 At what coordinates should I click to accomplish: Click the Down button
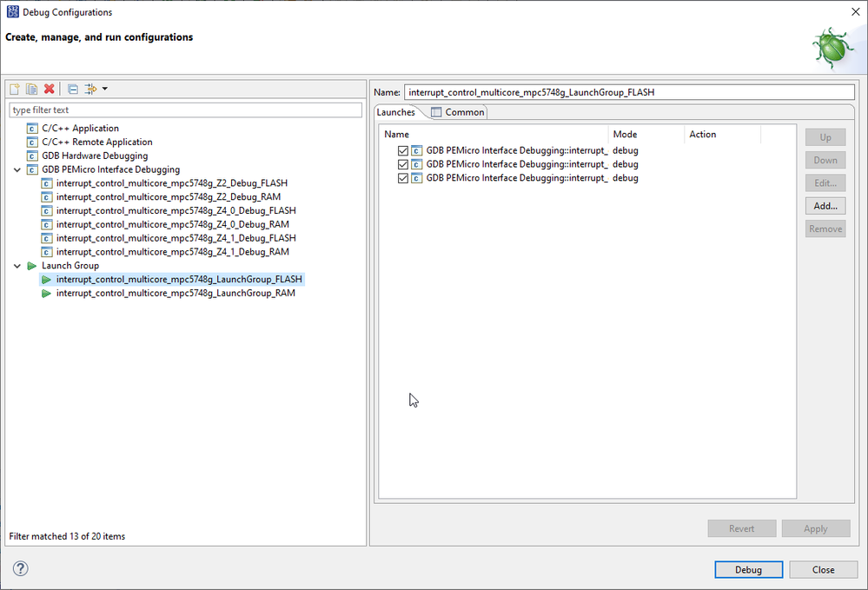click(825, 160)
